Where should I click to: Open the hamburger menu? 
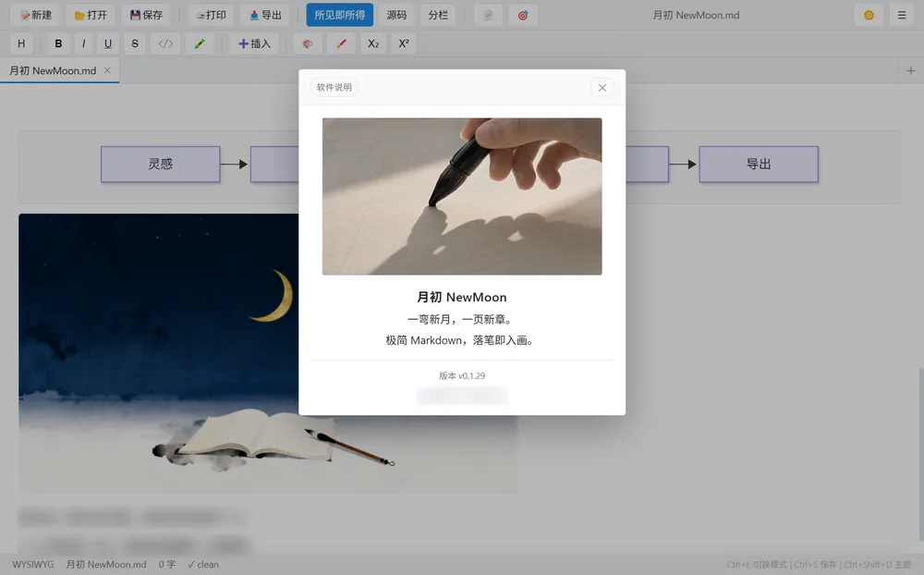click(902, 15)
